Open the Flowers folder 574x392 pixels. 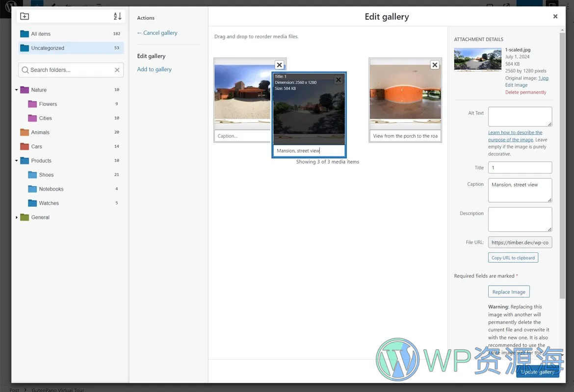[48, 104]
